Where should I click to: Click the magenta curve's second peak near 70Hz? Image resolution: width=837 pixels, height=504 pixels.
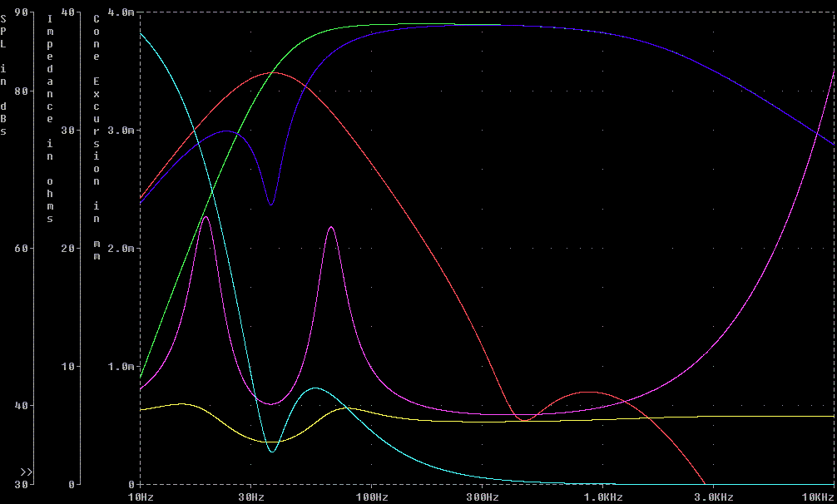click(331, 228)
